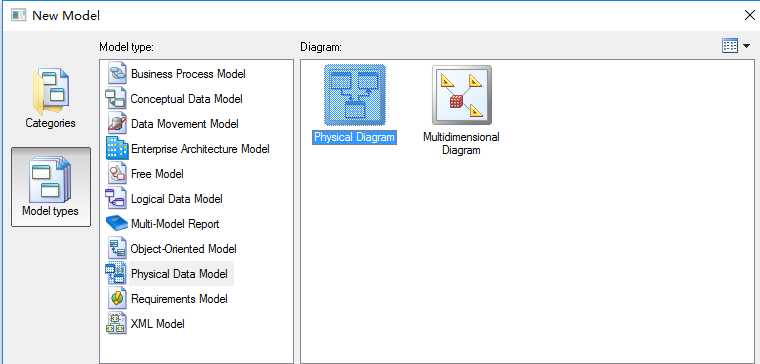Click the Object-Oriented Model icon

click(x=117, y=249)
